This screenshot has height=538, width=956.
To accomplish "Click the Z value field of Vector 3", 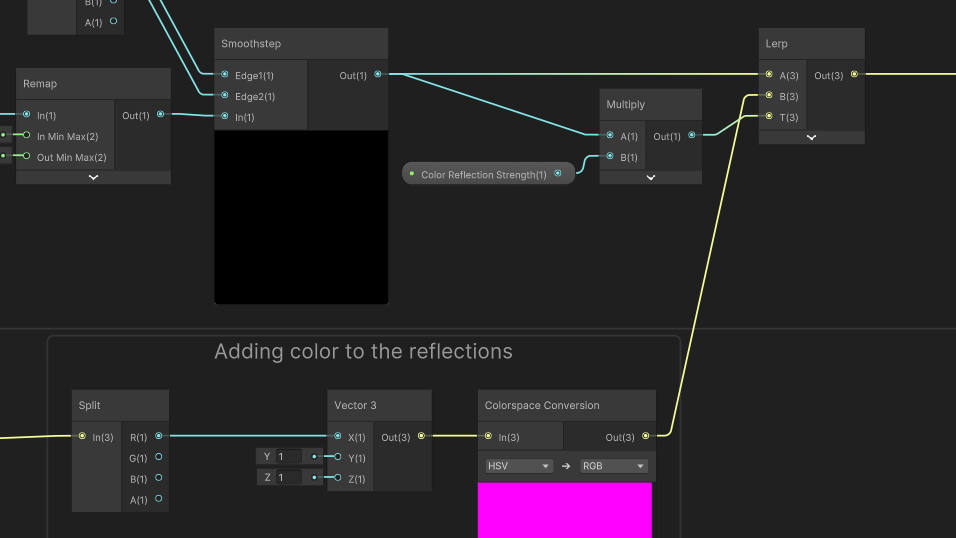I will click(x=289, y=478).
